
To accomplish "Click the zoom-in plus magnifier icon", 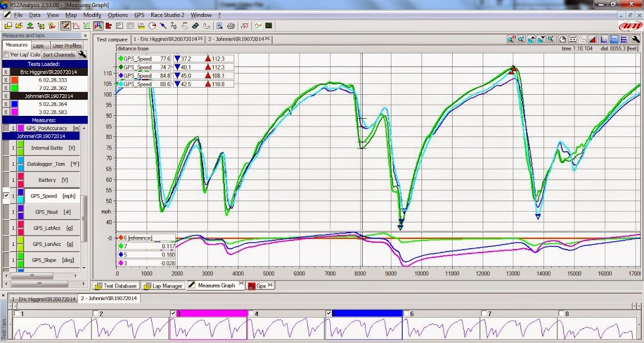I will coord(521,39).
